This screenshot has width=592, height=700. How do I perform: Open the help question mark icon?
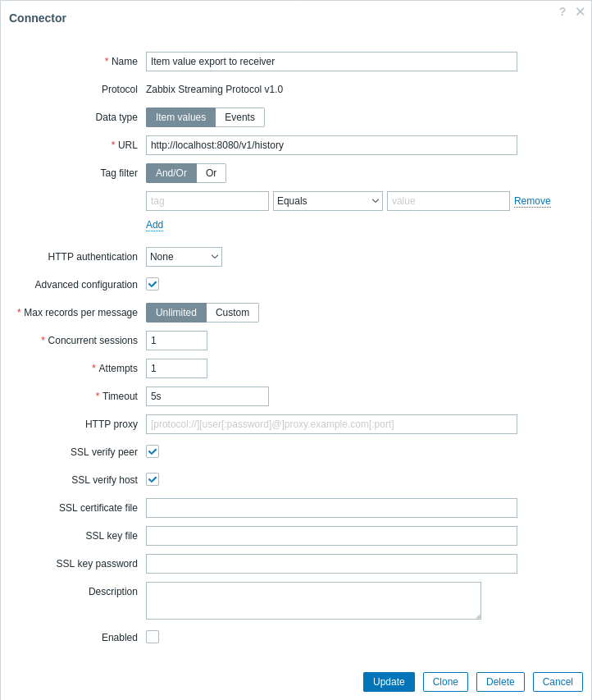[562, 11]
